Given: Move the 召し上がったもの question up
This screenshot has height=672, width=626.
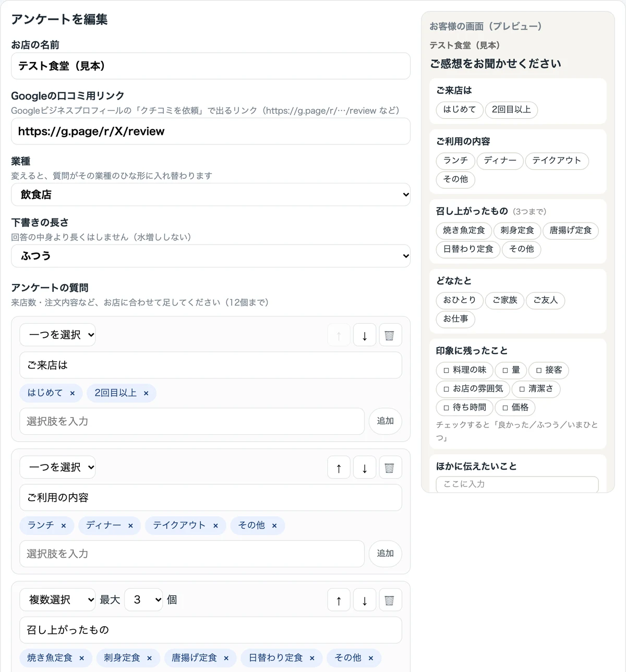Looking at the screenshot, I should pyautogui.click(x=339, y=600).
